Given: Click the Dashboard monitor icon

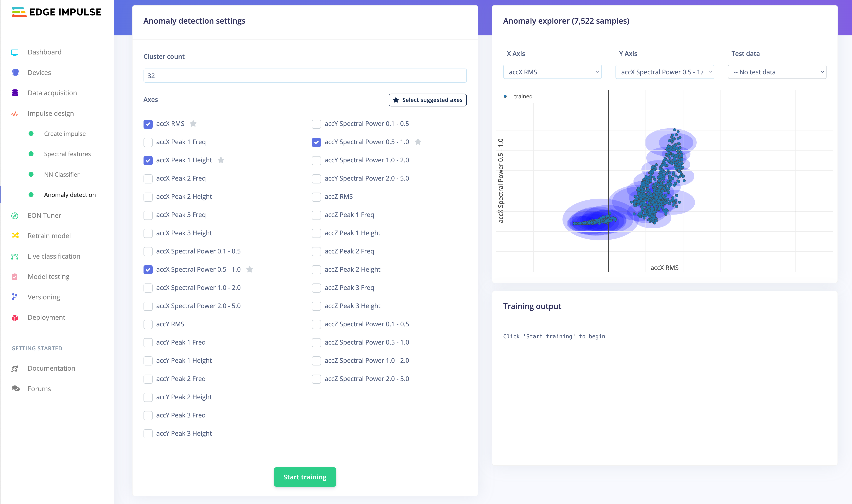Looking at the screenshot, I should point(15,52).
